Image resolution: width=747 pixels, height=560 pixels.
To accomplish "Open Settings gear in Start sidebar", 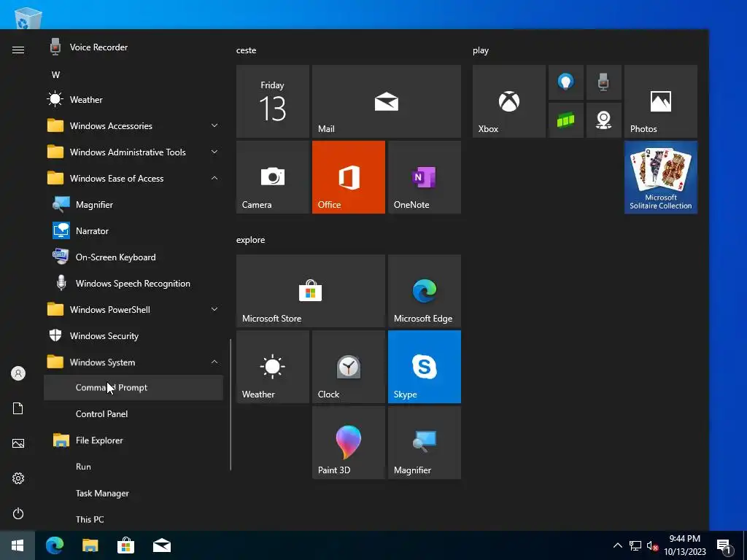I will [18, 478].
